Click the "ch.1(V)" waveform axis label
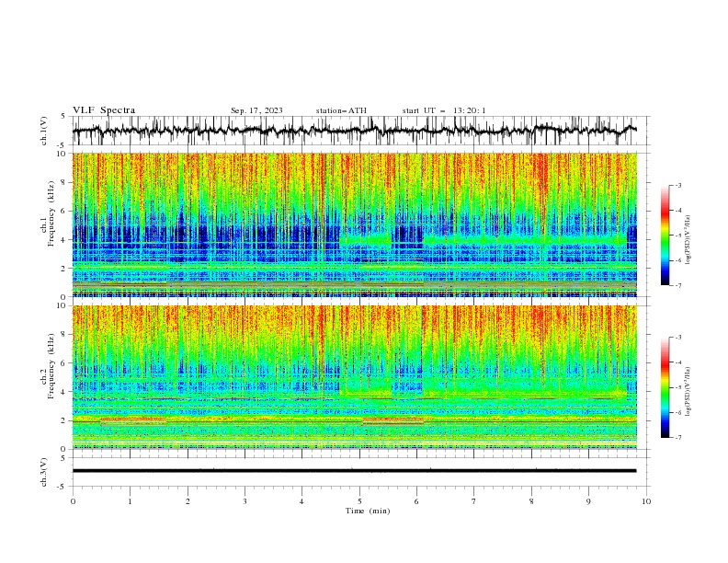 coord(44,131)
